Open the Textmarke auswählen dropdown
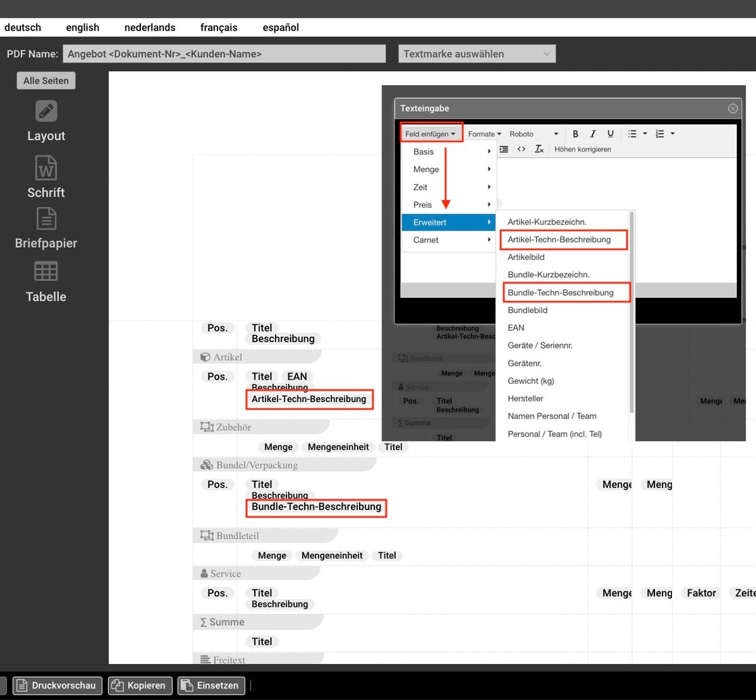The height and width of the screenshot is (700, 756). [477, 54]
